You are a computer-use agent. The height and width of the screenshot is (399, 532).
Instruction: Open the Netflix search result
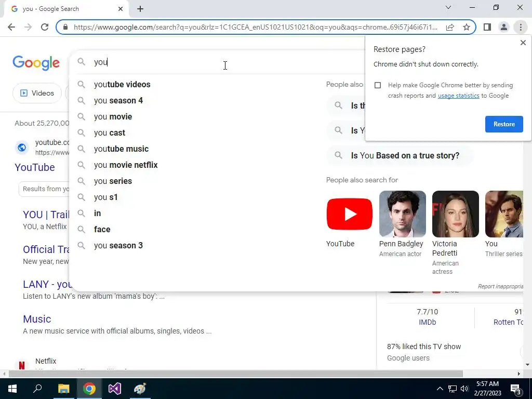(x=46, y=362)
